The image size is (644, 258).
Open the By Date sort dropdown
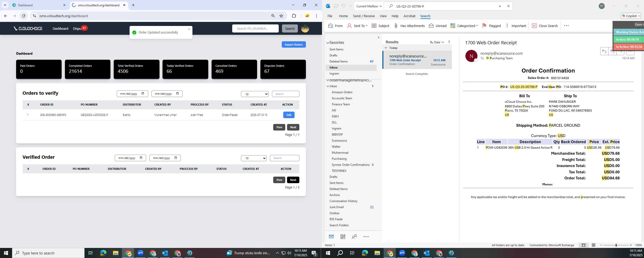coord(437,42)
